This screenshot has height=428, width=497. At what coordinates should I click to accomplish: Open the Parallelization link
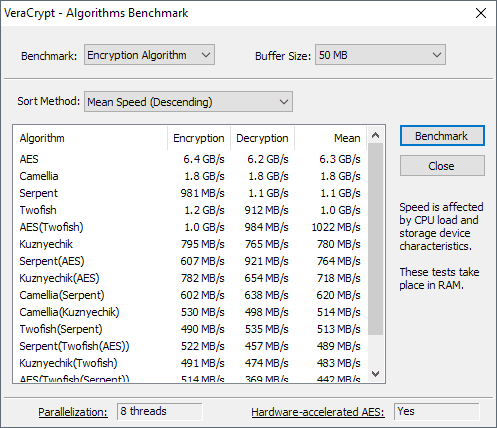point(73,412)
